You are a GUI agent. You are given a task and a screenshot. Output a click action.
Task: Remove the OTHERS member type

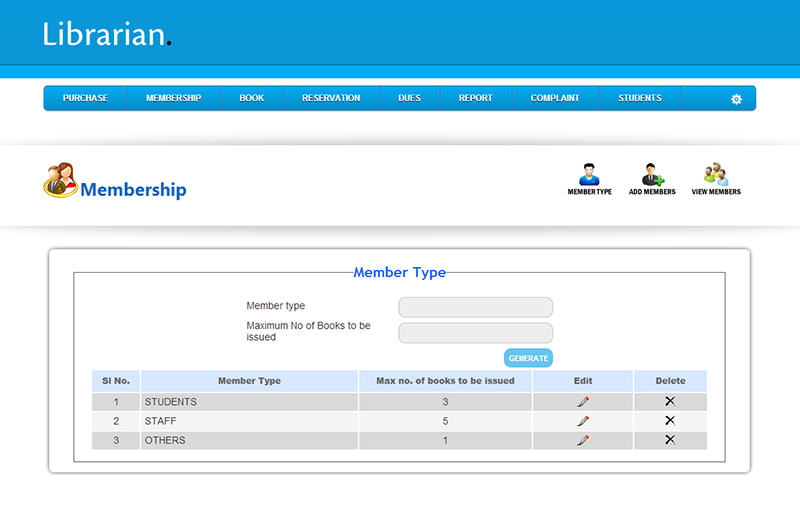click(670, 440)
